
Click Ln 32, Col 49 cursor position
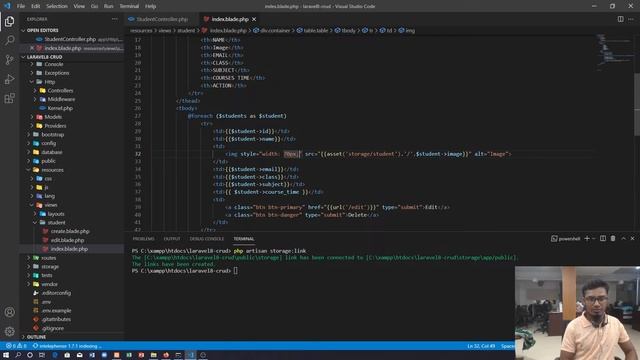click(x=481, y=346)
